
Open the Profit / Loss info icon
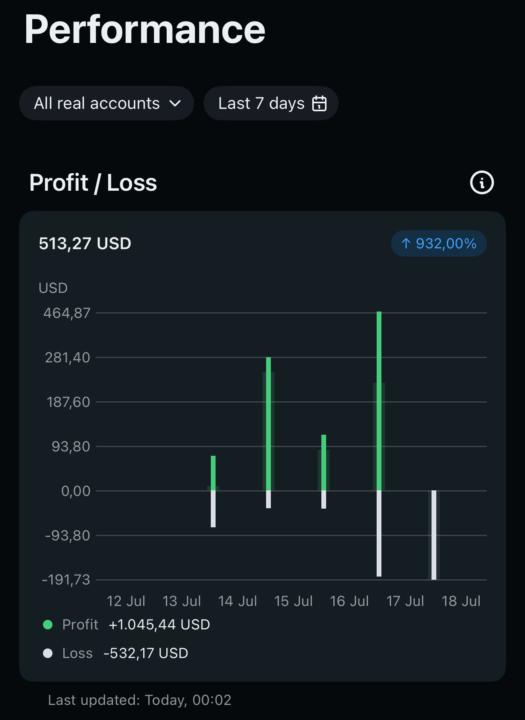point(481,183)
